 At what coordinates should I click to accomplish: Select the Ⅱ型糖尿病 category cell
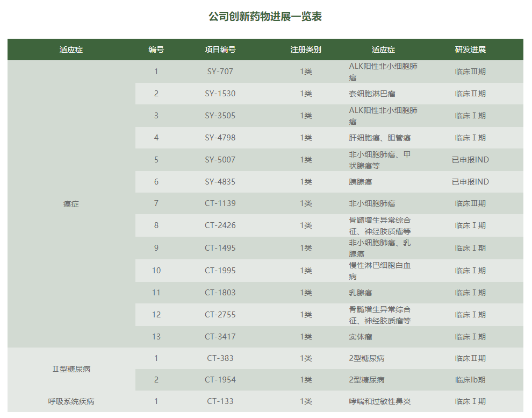tap(71, 369)
